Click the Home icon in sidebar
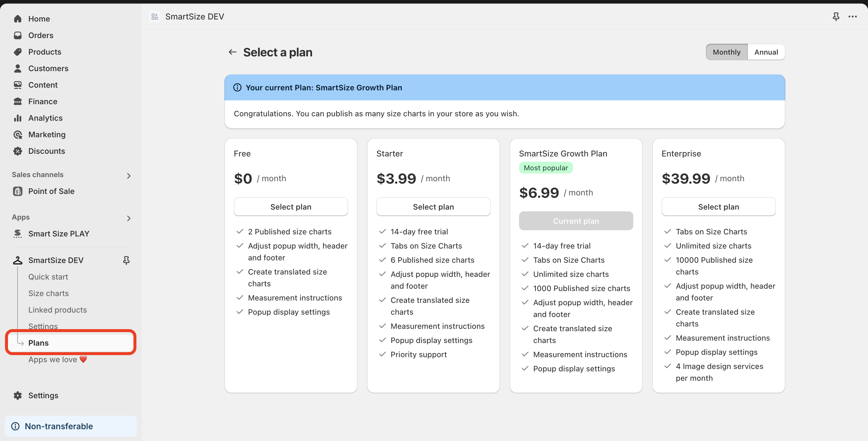 coord(17,19)
